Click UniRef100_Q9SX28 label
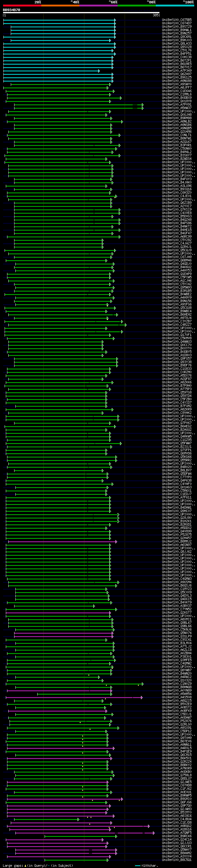The image size is (197, 868). 177,47
